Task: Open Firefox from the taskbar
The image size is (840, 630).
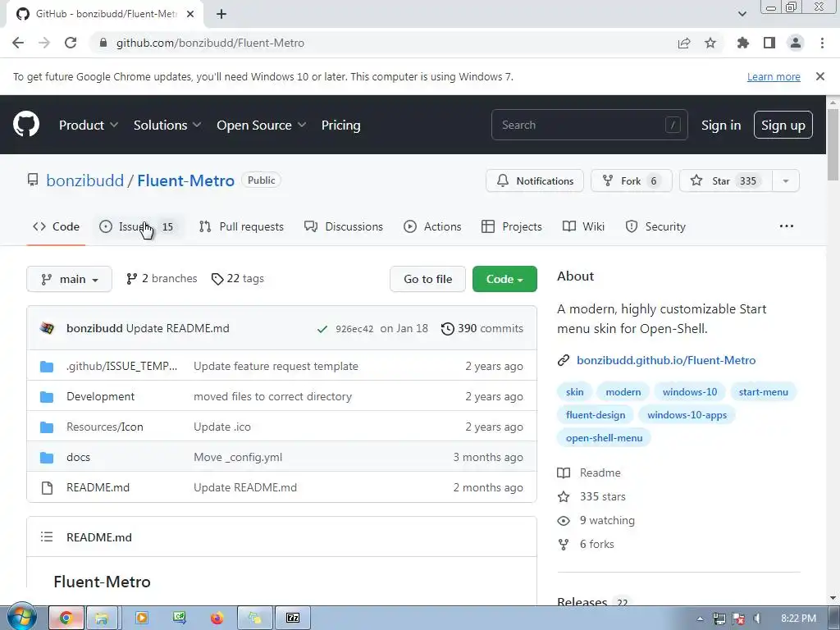Action: point(217,619)
